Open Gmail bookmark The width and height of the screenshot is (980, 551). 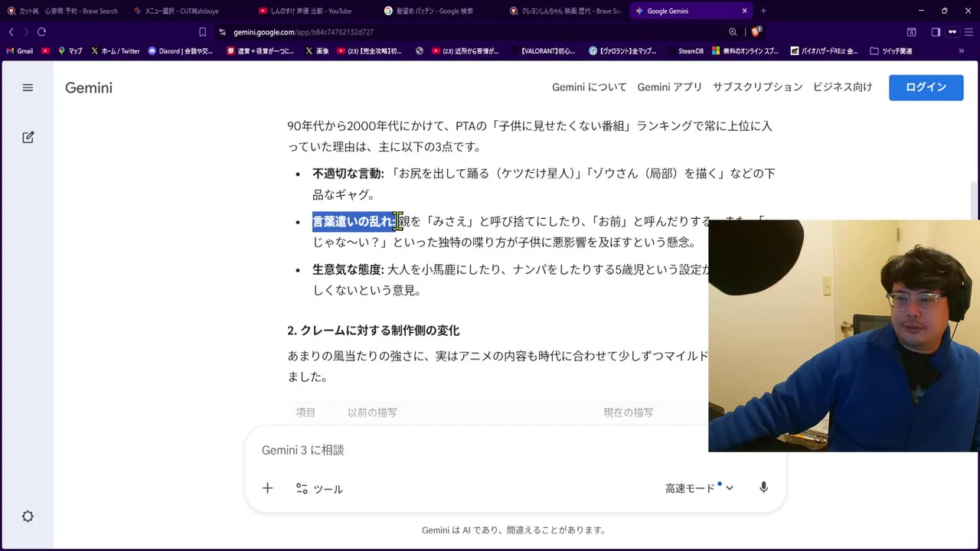(x=20, y=51)
